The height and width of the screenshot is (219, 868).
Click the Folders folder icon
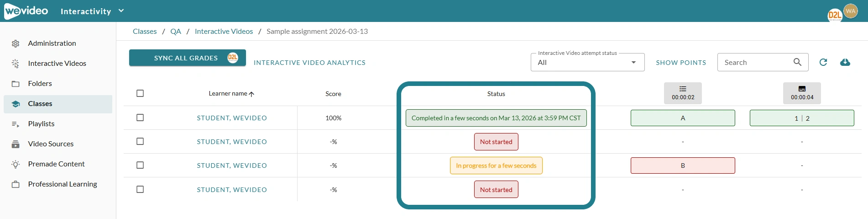click(16, 84)
